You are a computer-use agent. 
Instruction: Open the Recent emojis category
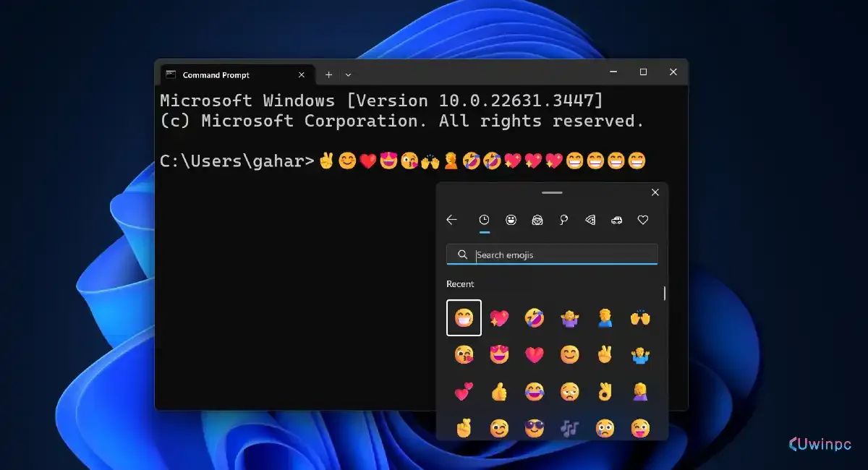point(485,220)
